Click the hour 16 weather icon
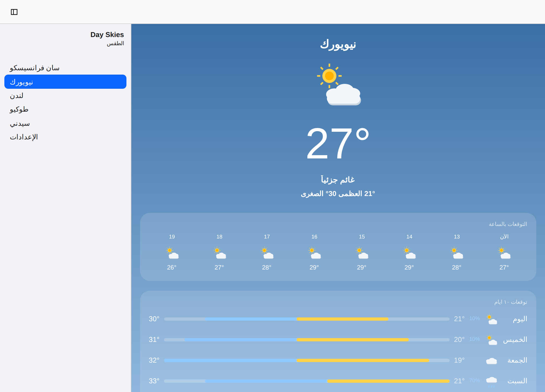545x392 pixels. (314, 253)
